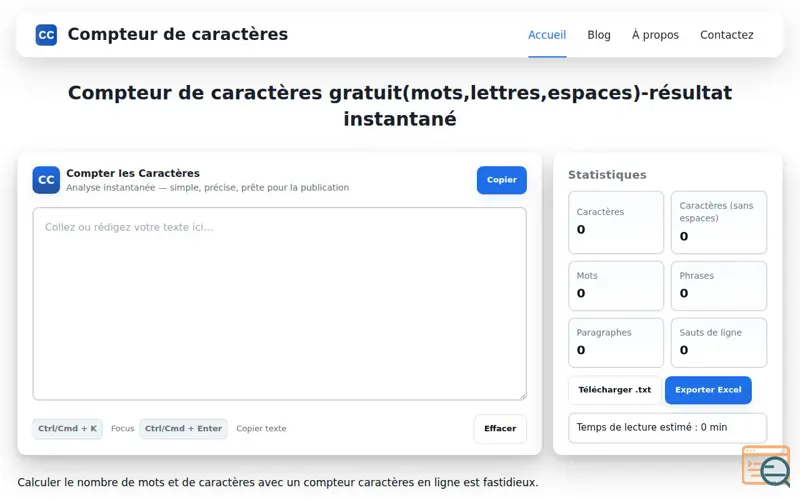Click the Ctrl/Cmd + Enter shortcut badge

[183, 429]
